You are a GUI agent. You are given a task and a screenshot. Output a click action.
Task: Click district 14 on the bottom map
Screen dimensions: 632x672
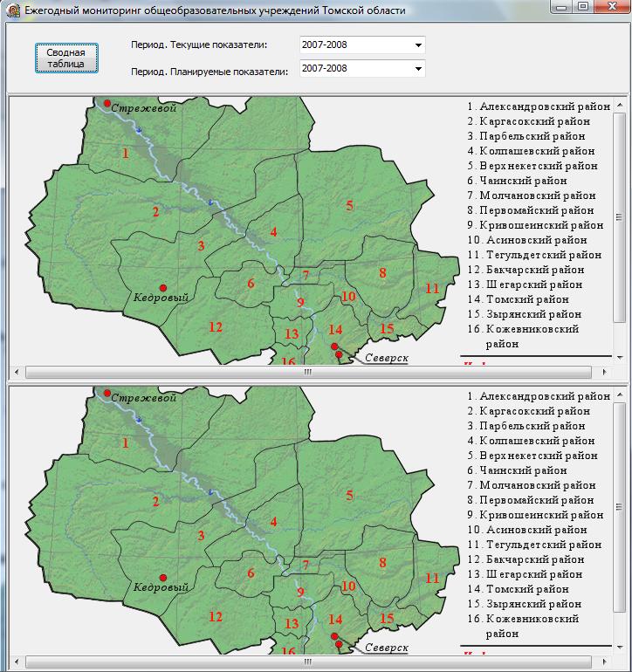(335, 620)
